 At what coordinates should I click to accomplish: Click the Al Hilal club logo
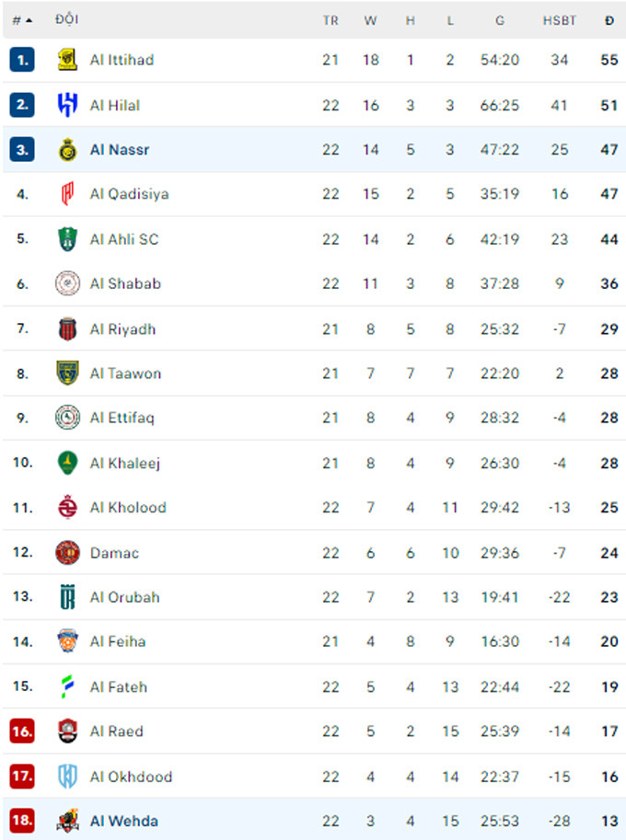pyautogui.click(x=67, y=105)
